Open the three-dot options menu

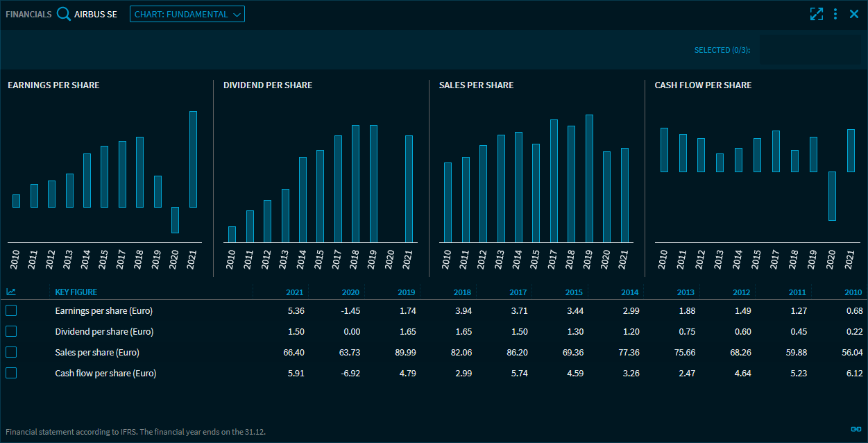(x=835, y=14)
